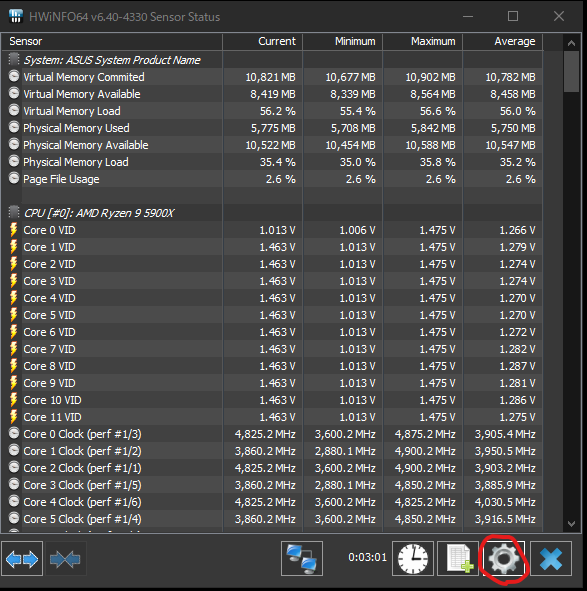587x591 pixels.
Task: Click the Core 3 VID lightning icon
Action: pyautogui.click(x=14, y=281)
